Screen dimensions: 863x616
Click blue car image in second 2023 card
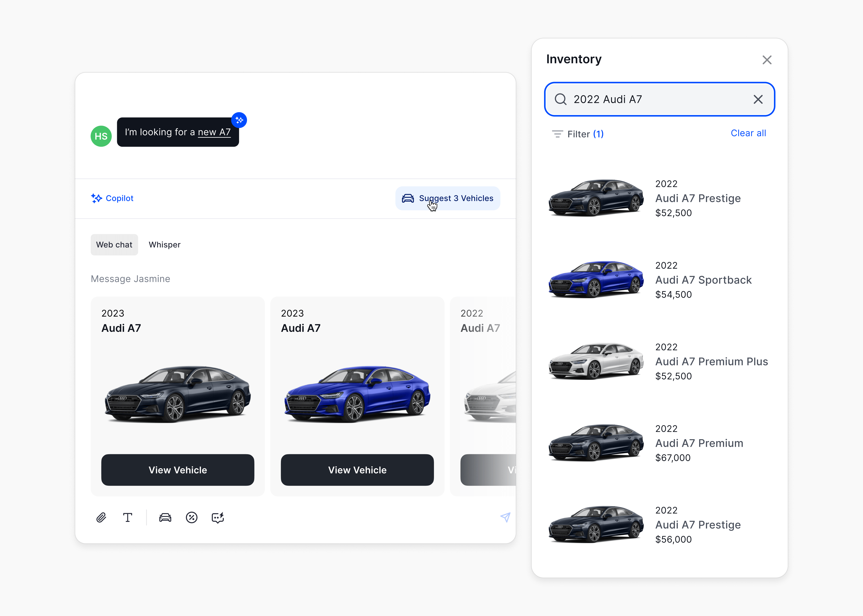click(357, 394)
